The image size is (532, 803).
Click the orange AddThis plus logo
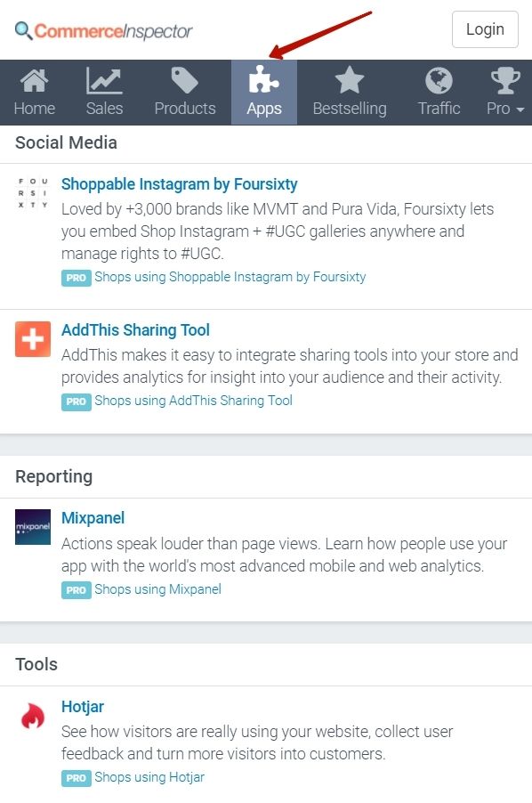[x=33, y=339]
